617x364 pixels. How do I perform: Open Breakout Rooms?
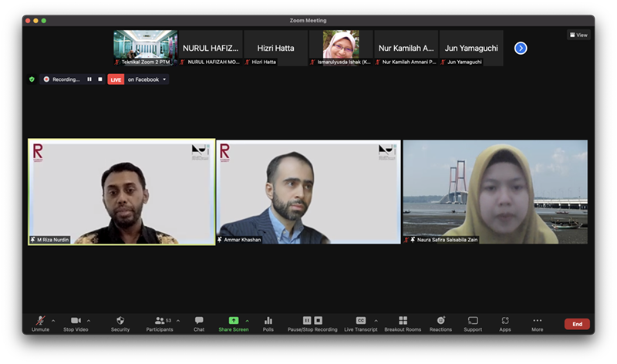point(403,322)
